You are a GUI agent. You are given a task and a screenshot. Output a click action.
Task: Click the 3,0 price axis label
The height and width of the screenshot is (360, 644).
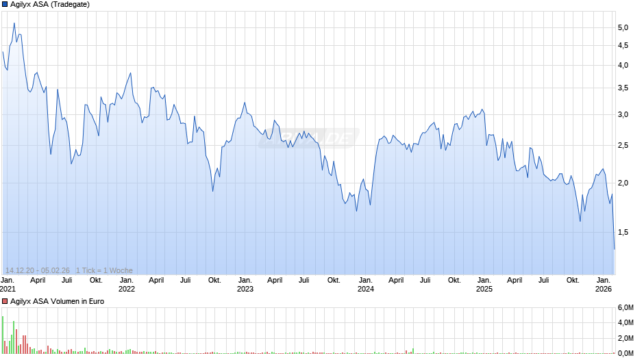[623, 114]
